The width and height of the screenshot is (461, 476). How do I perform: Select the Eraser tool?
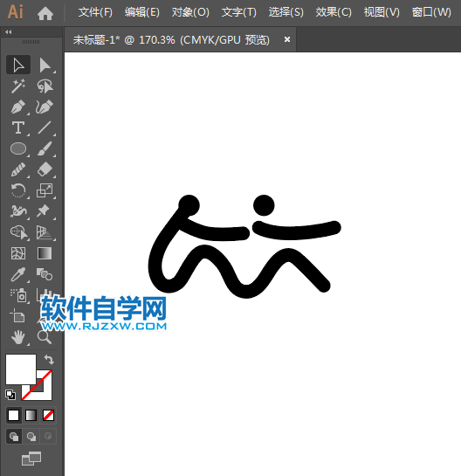(x=45, y=169)
